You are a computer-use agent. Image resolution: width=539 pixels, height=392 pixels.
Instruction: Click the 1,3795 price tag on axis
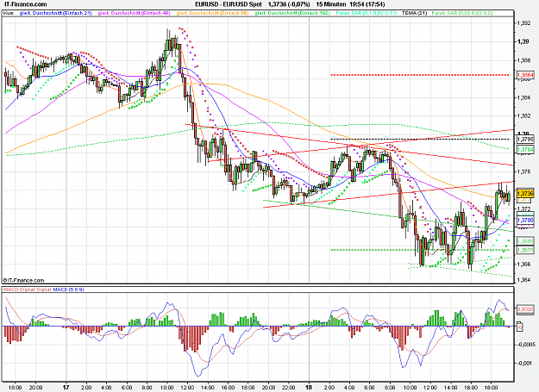coord(525,140)
